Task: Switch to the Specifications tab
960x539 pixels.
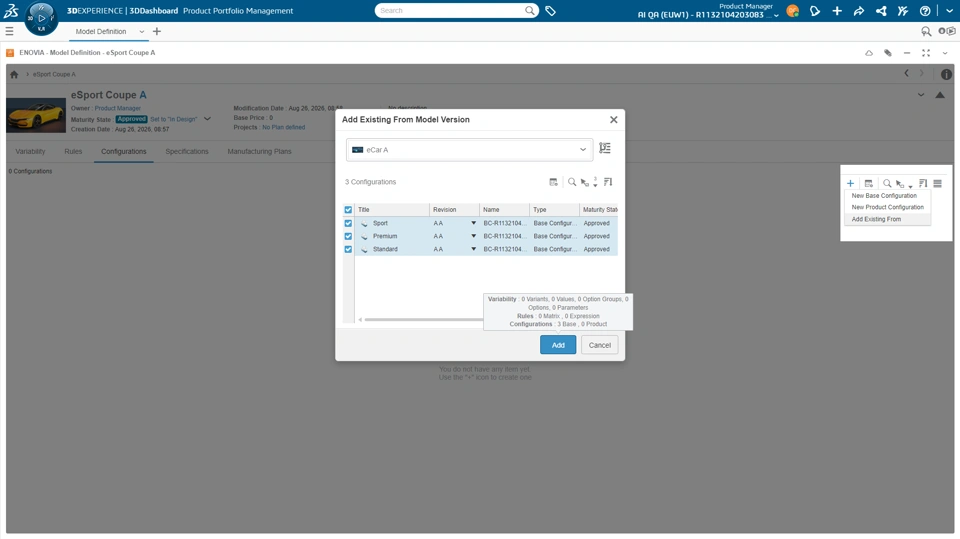Action: click(187, 151)
